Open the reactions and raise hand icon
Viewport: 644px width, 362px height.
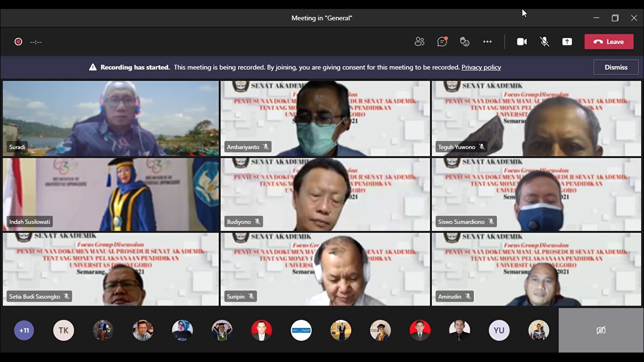[x=465, y=42]
